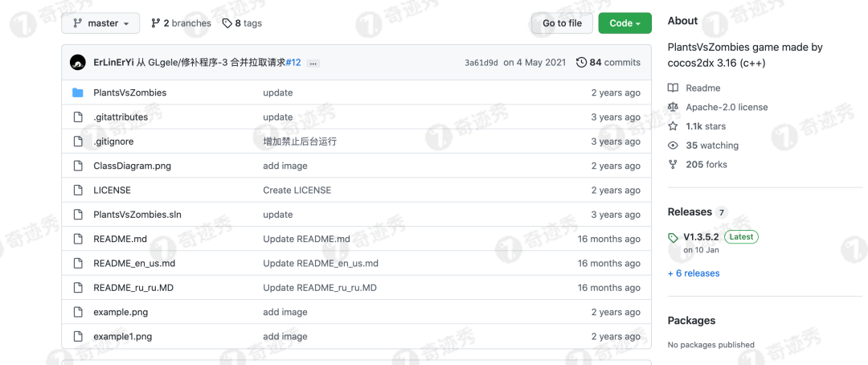Open 'add image' commit for ClassDiagram.png
Image resolution: width=868 pixels, height=365 pixels.
(285, 166)
